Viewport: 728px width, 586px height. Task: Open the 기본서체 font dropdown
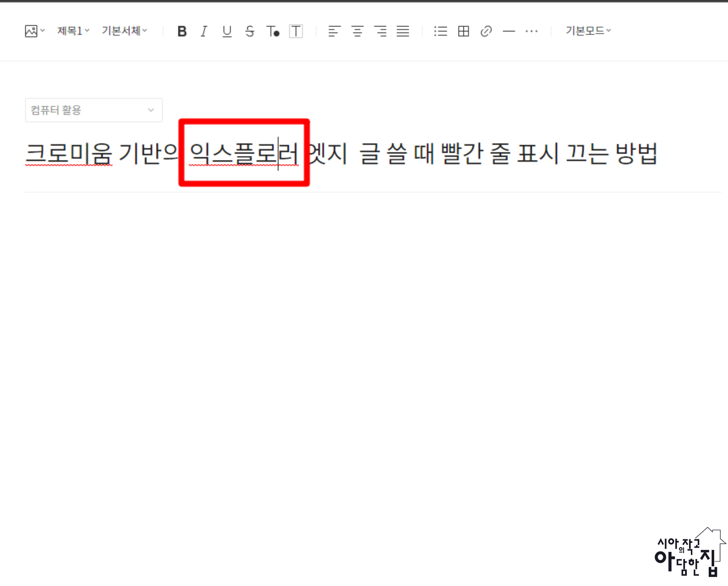pyautogui.click(x=124, y=31)
